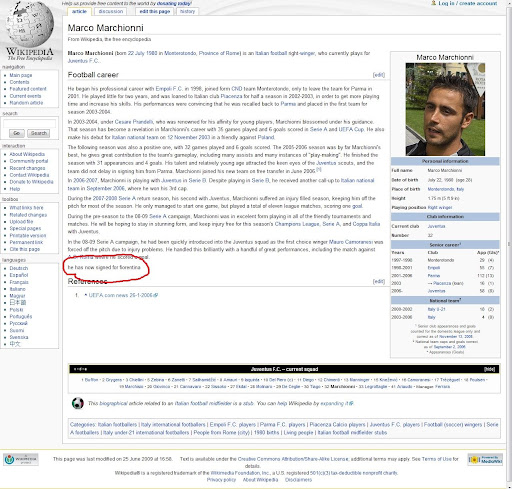The height and width of the screenshot is (489, 512).
Task: Open Italian footballers category link
Action: pos(117,425)
